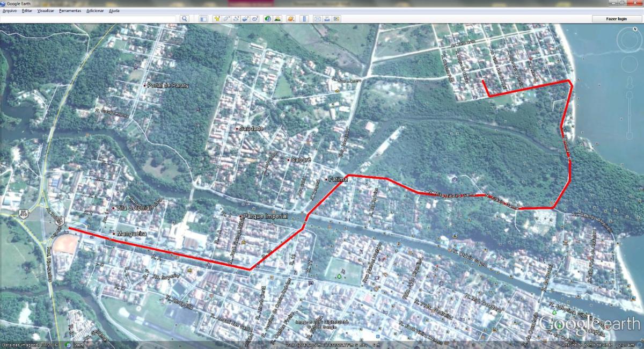Click the Parque Imperial place label

click(266, 216)
